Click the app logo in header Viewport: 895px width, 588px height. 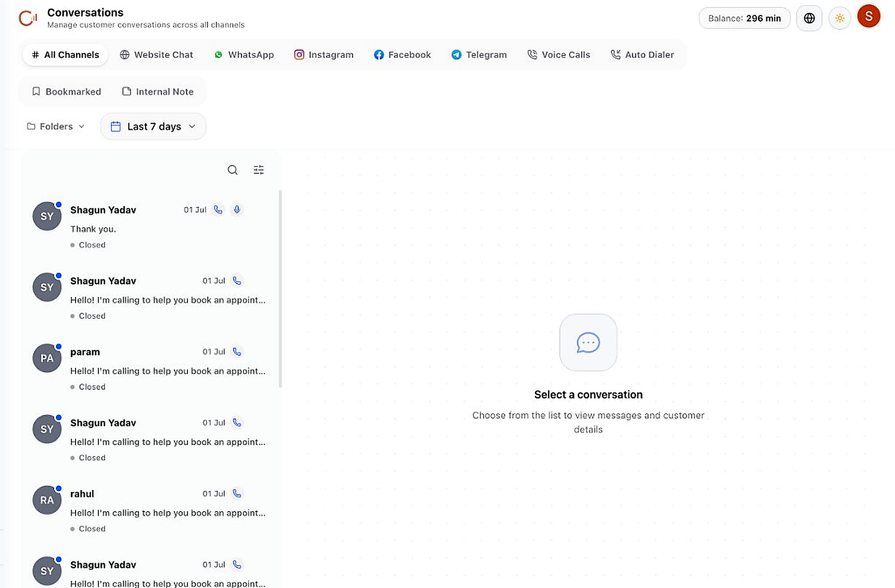[x=28, y=18]
